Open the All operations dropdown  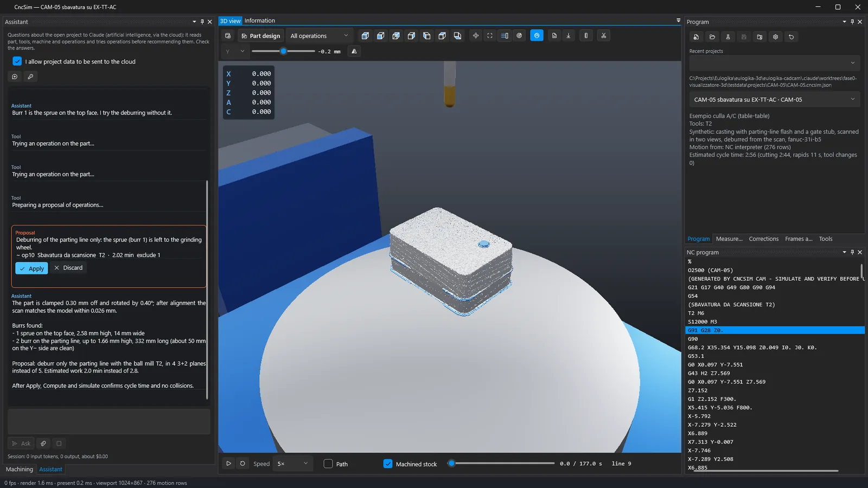(x=320, y=36)
